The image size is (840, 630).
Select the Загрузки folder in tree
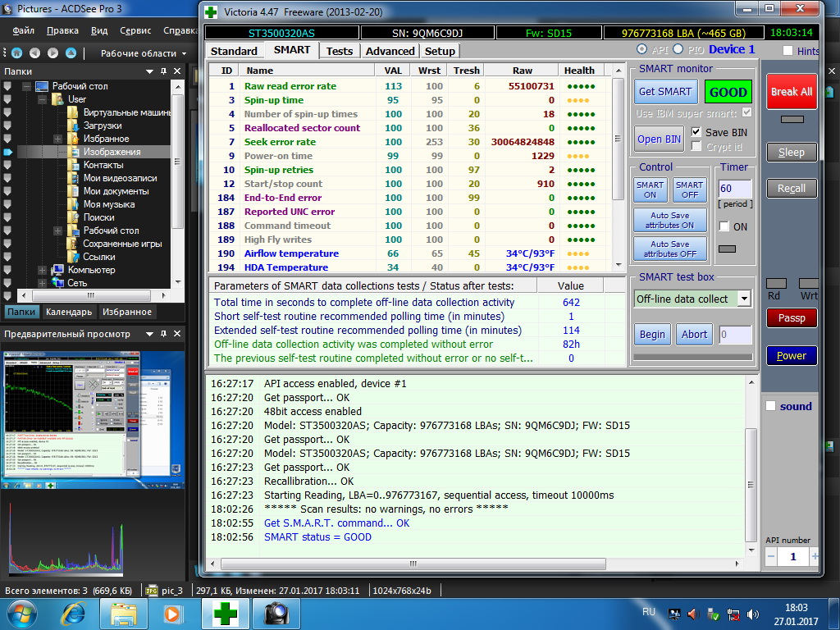[x=103, y=126]
